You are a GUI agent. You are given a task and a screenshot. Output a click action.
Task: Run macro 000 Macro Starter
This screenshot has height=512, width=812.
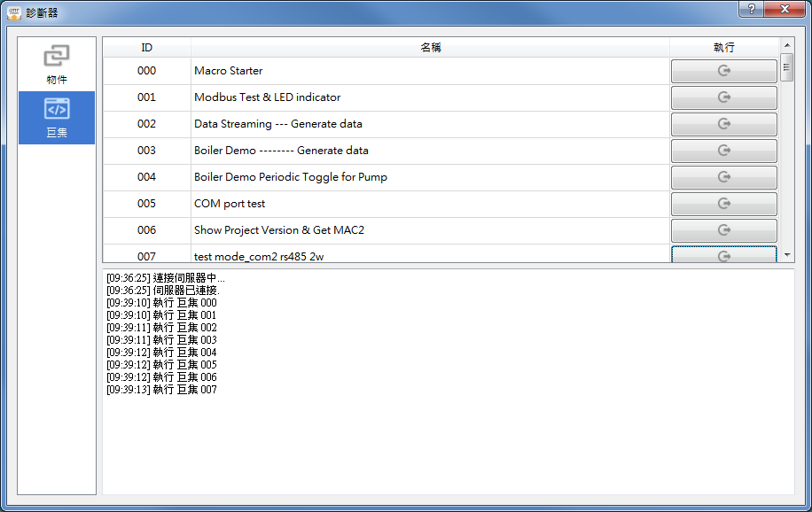723,72
